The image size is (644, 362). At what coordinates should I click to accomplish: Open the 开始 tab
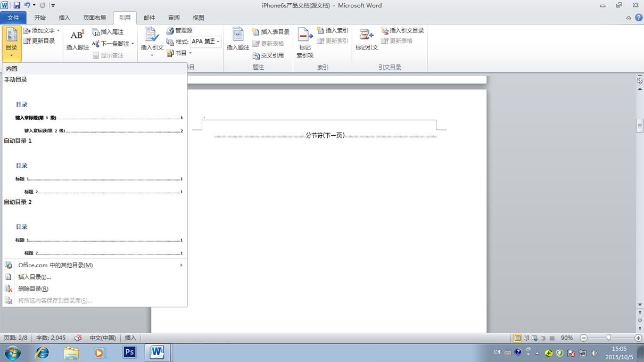pos(40,18)
